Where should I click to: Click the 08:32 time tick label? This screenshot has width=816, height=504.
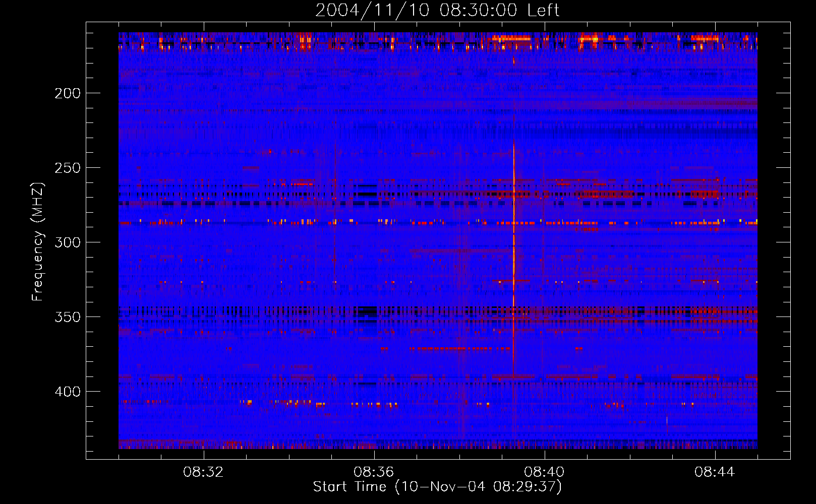tap(203, 472)
